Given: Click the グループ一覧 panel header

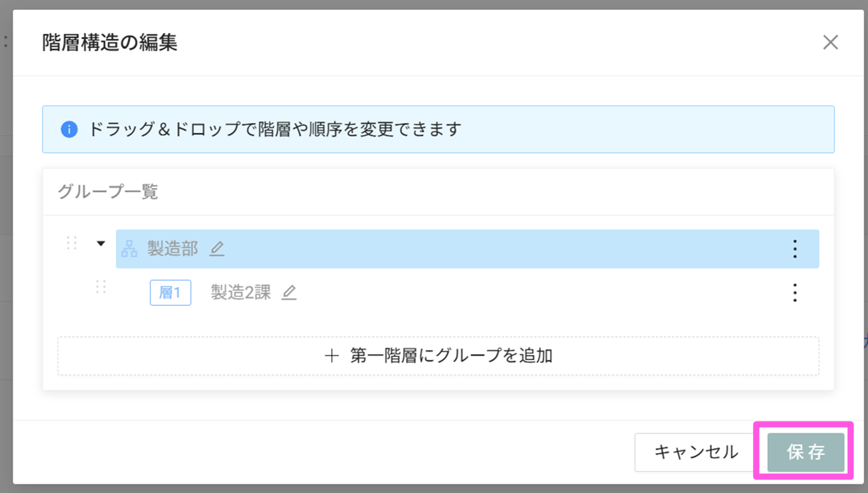Looking at the screenshot, I should point(108,192).
